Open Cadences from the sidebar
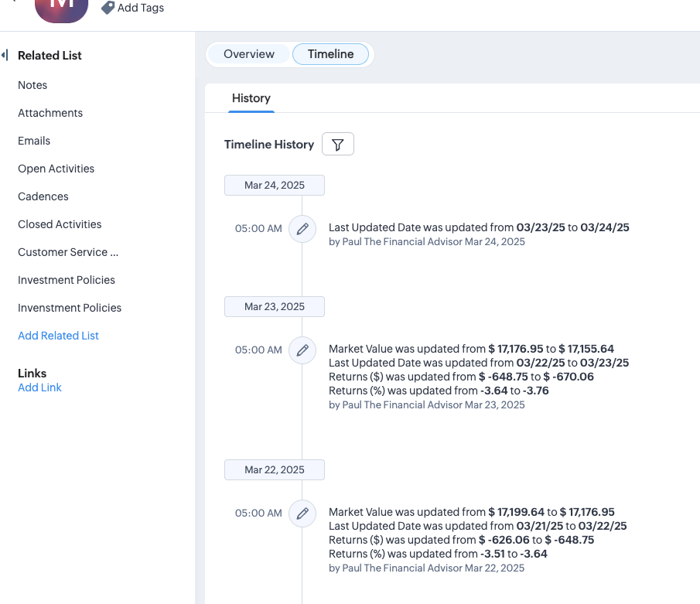700x604 pixels. coord(43,196)
